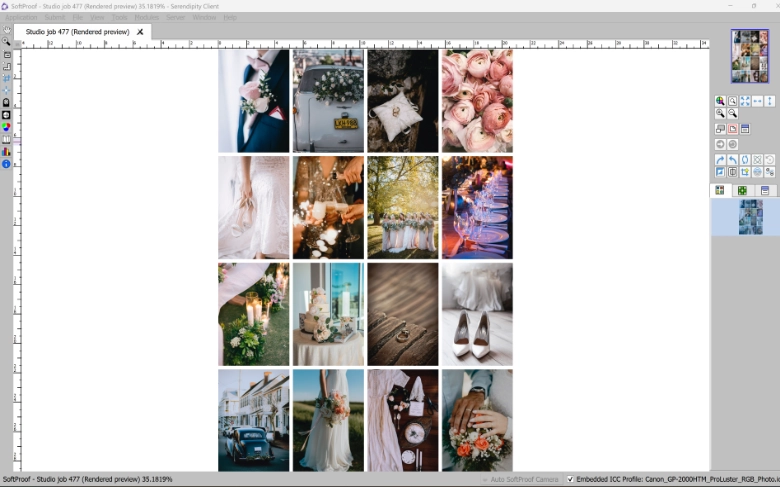Click the fit width horizontal arrows icon

coord(757,101)
